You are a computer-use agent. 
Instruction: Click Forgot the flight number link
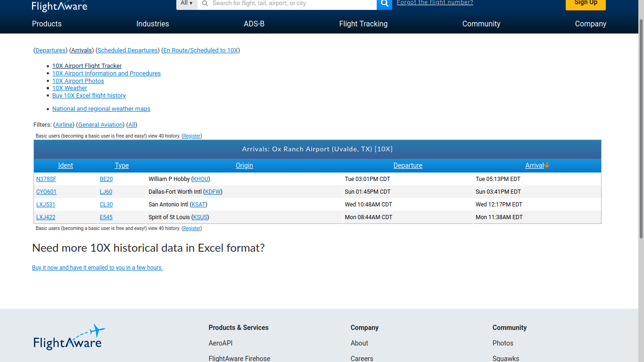[435, 3]
